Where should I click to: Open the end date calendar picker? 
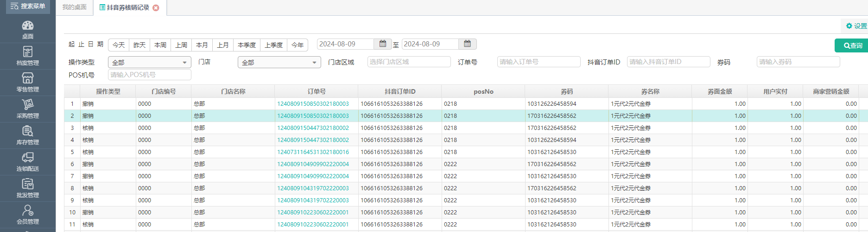point(467,44)
